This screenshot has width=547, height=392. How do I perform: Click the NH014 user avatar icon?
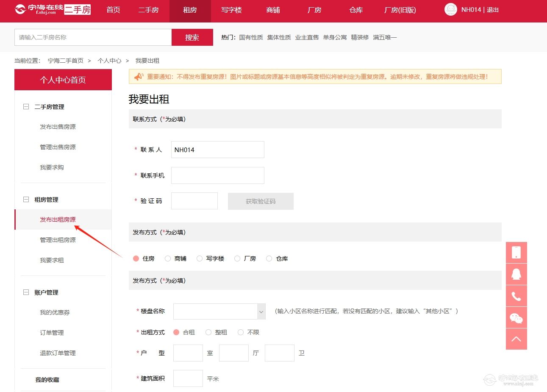451,9
